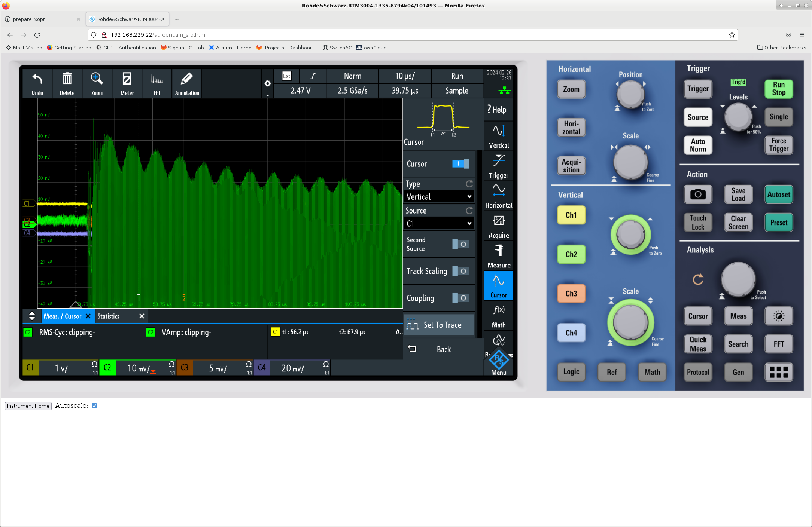Click the brightness intensity button
812x527 pixels.
[x=778, y=316]
